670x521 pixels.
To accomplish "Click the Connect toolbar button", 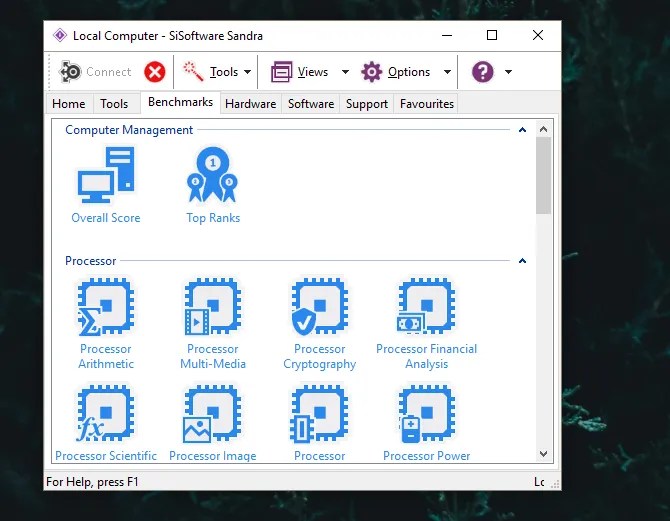I will pyautogui.click(x=97, y=72).
